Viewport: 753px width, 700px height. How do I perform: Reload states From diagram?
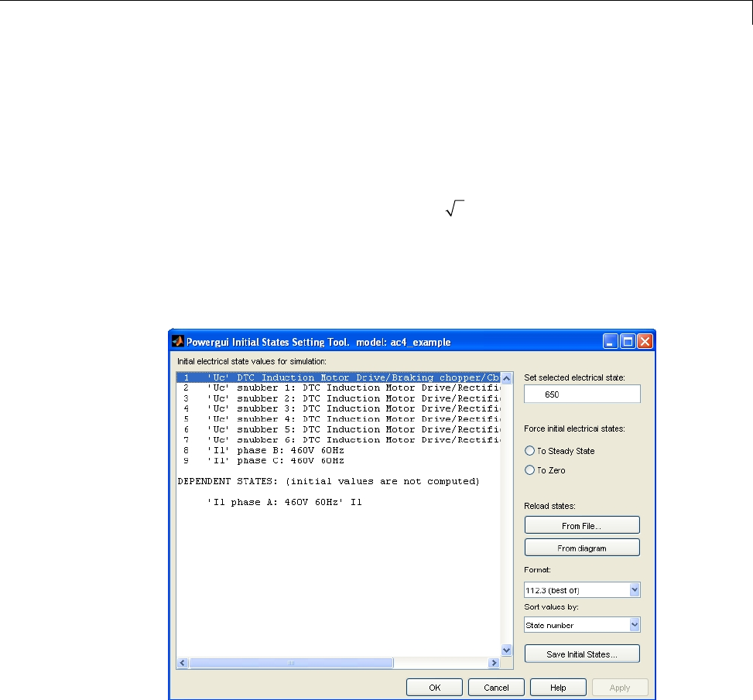coord(582,548)
